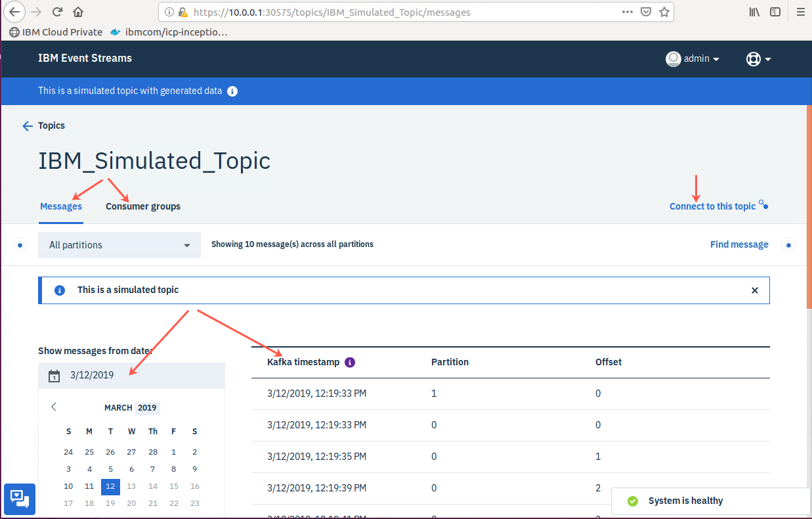Click the 2019 year field in calendar

point(147,408)
